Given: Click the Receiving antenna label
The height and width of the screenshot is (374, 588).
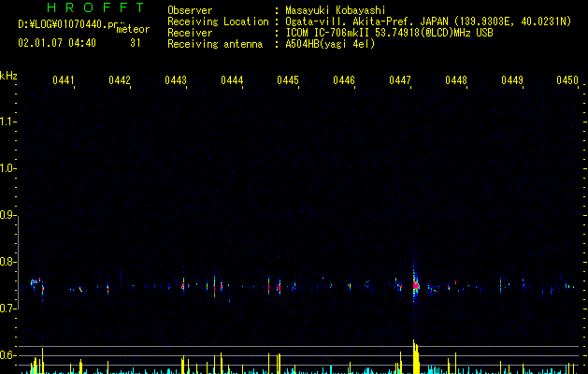Looking at the screenshot, I should pos(215,44).
